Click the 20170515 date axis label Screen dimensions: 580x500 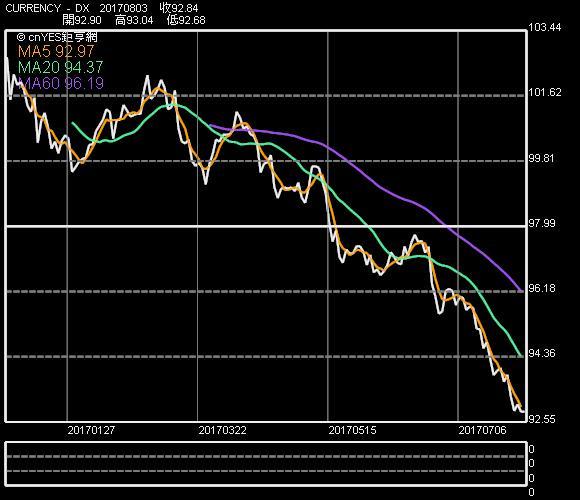pyautogui.click(x=352, y=430)
